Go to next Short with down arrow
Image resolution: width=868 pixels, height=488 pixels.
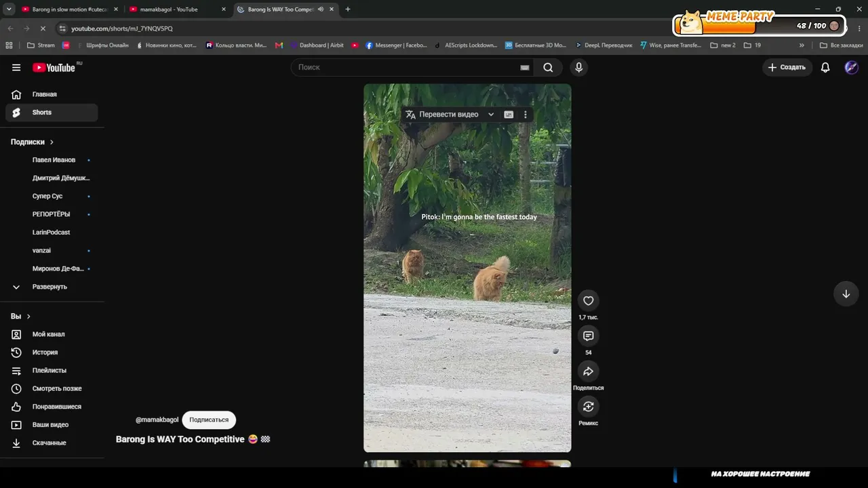point(846,294)
